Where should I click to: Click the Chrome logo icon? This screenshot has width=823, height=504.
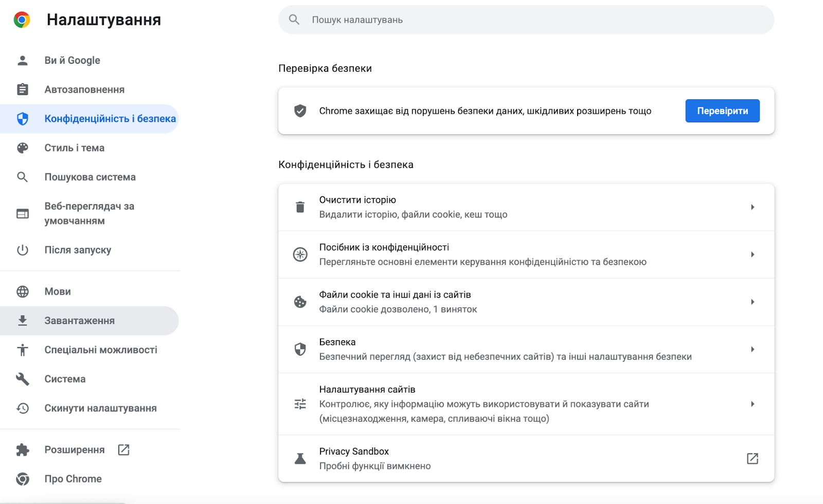click(22, 20)
